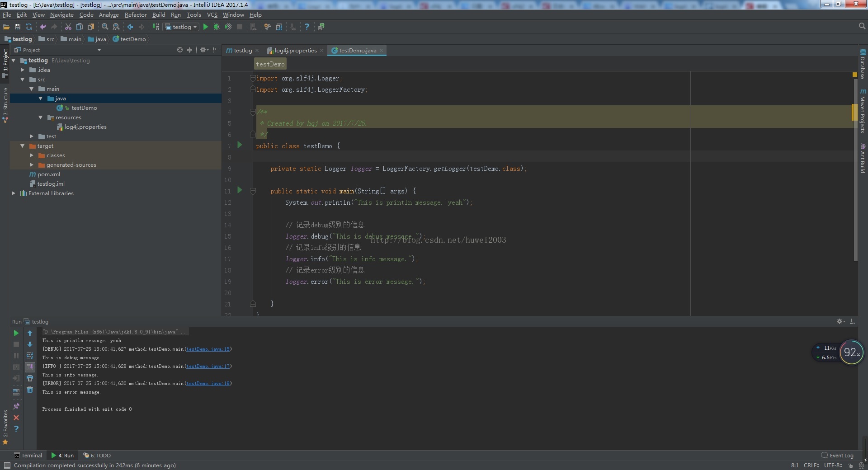The width and height of the screenshot is (868, 470).
Task: Click Run with Coverage icon
Action: 228,27
